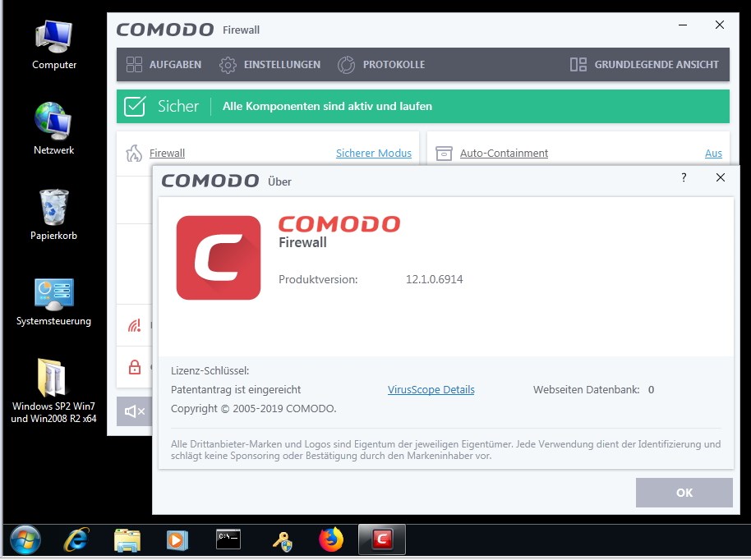Image resolution: width=751 pixels, height=560 pixels.
Task: Launch Internet Explorer from the taskbar
Action: (76, 540)
